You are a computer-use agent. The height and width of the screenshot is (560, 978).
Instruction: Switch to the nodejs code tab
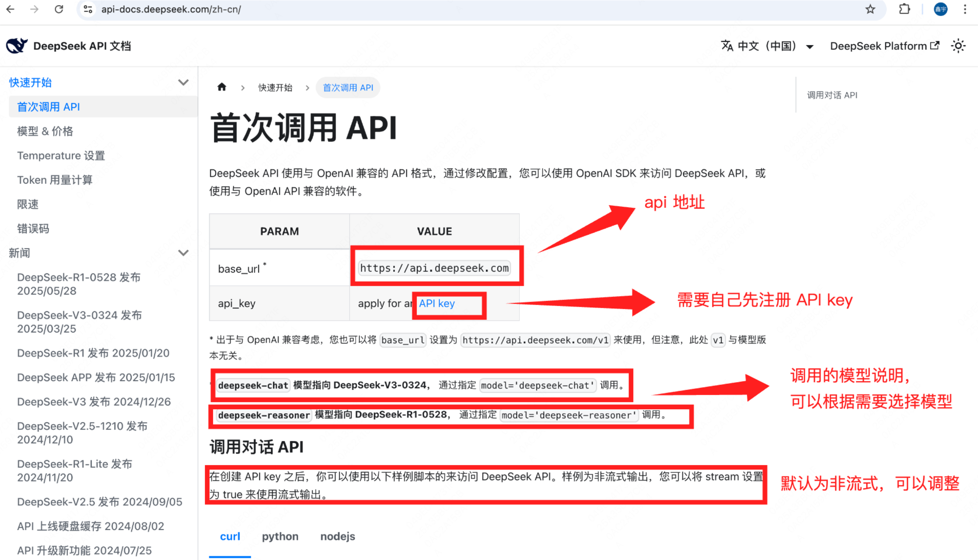tap(337, 536)
